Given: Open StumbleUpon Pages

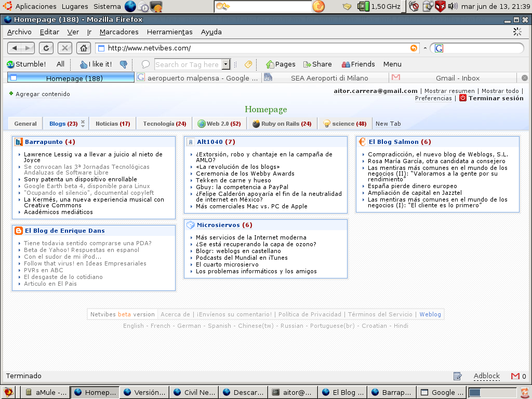Looking at the screenshot, I should tap(281, 64).
